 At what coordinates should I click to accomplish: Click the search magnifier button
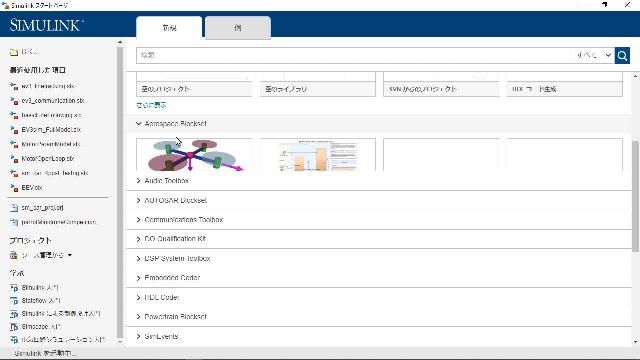[622, 56]
